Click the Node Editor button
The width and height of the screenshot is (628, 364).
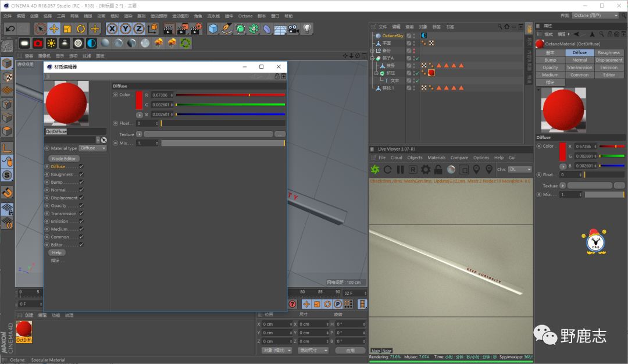(x=64, y=158)
